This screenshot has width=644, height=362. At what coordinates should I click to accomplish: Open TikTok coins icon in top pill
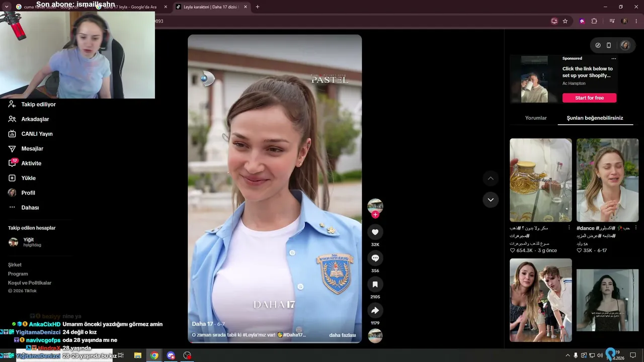click(x=598, y=45)
